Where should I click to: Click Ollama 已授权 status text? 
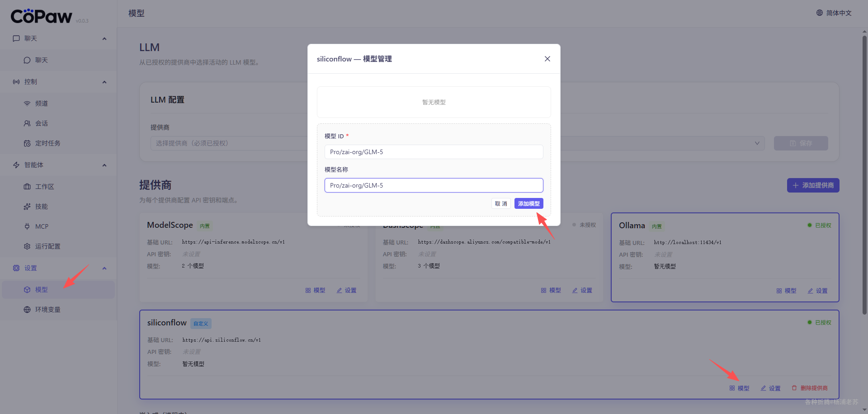(823, 225)
